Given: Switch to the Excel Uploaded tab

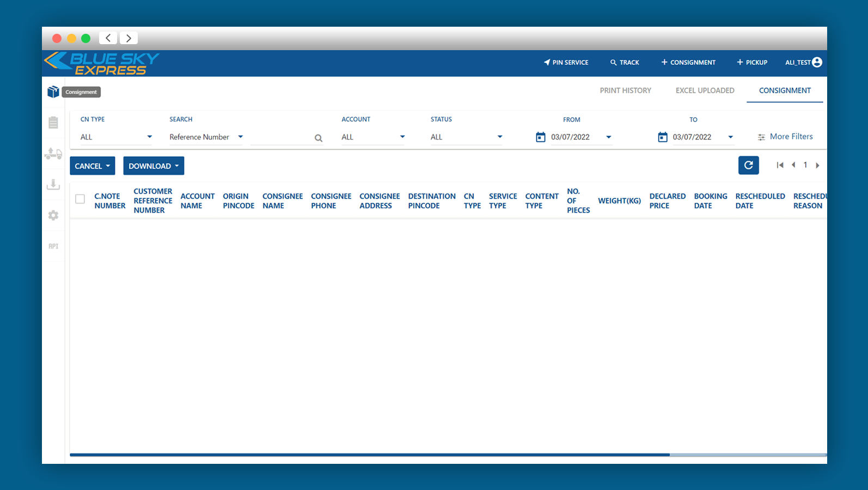Looking at the screenshot, I should 705,90.
